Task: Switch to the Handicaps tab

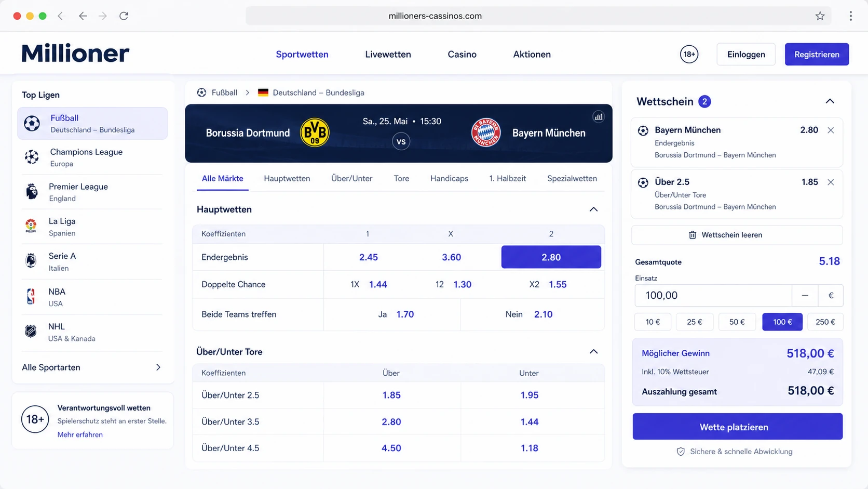Action: [449, 178]
